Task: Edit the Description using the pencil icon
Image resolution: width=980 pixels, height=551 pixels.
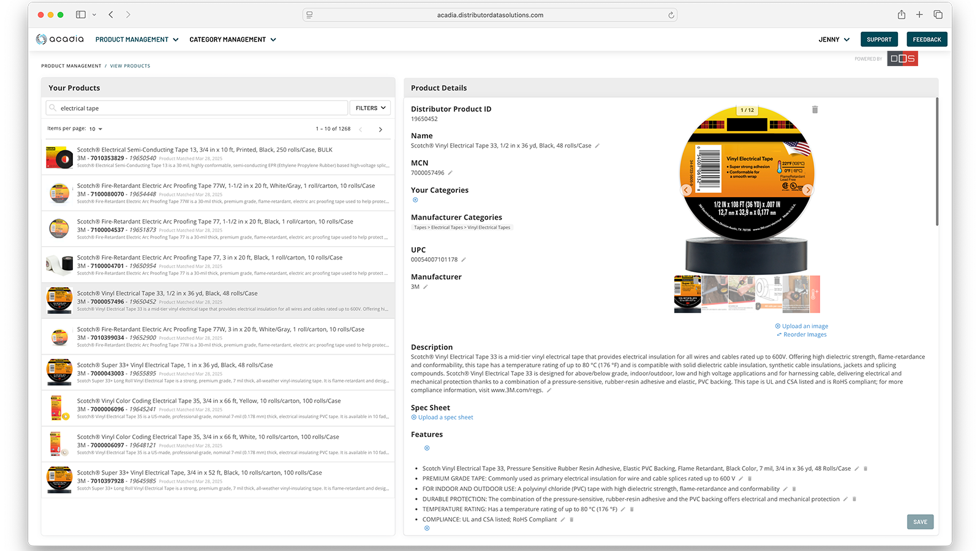Action: tap(551, 389)
